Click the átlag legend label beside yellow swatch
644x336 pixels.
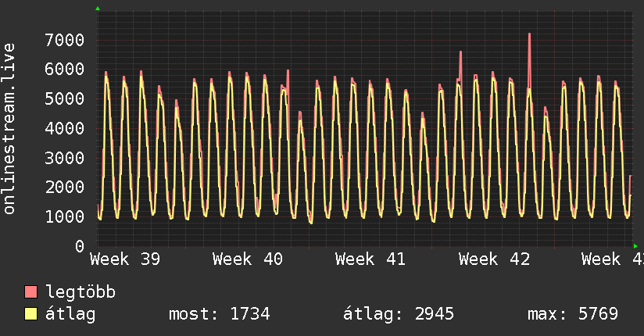[70, 314]
